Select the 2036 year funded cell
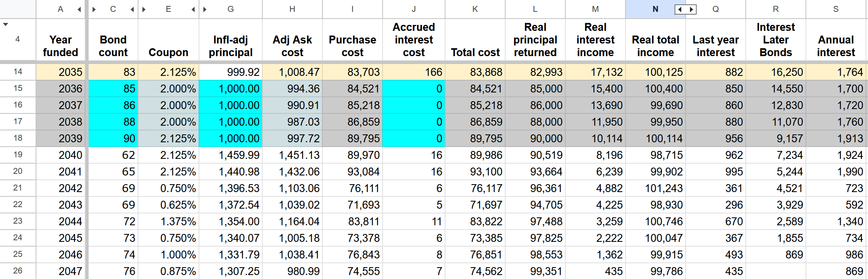This screenshot has width=868, height=279. (x=61, y=89)
